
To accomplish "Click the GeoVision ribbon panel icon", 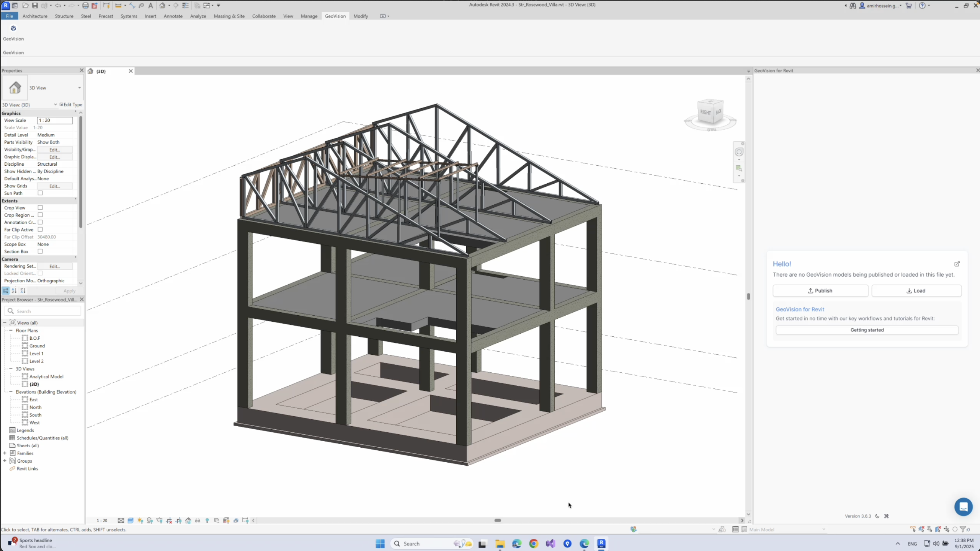I will point(13,29).
